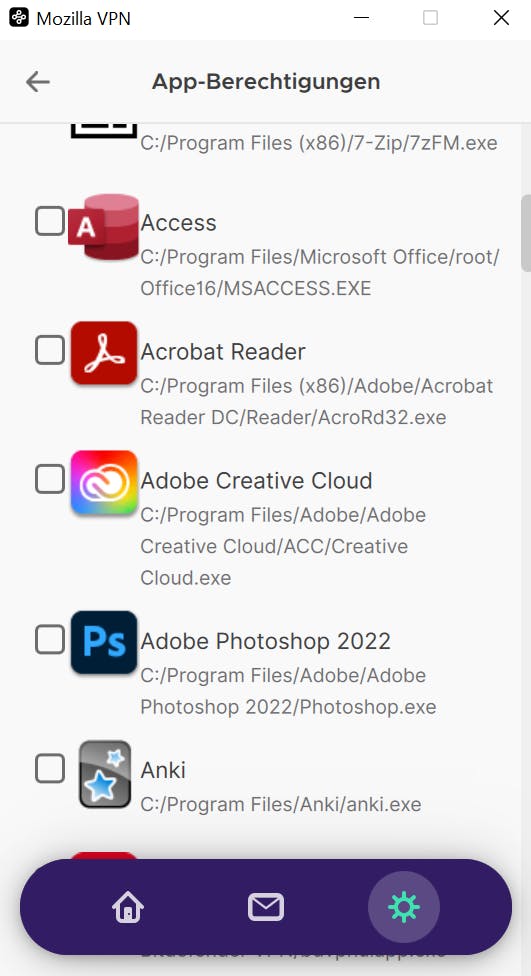Click the Acrobat Reader app icon

coord(103,353)
